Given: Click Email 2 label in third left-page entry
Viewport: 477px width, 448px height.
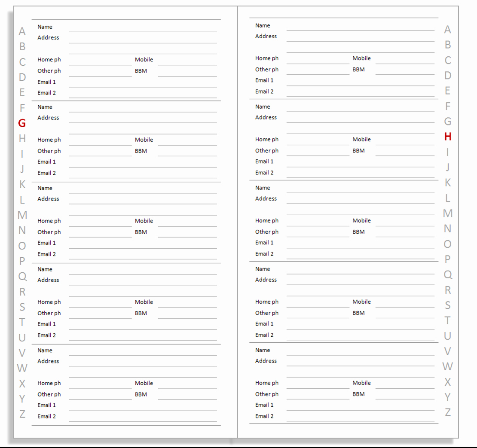Looking at the screenshot, I should click(46, 254).
